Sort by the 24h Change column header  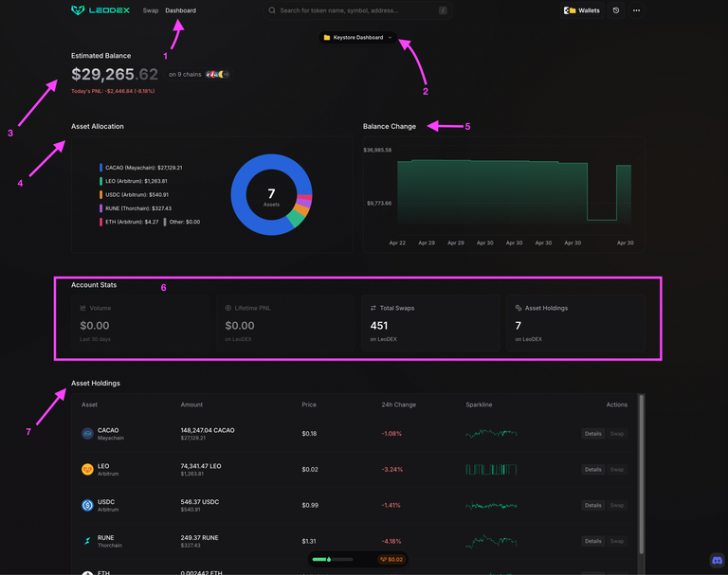[x=399, y=404]
